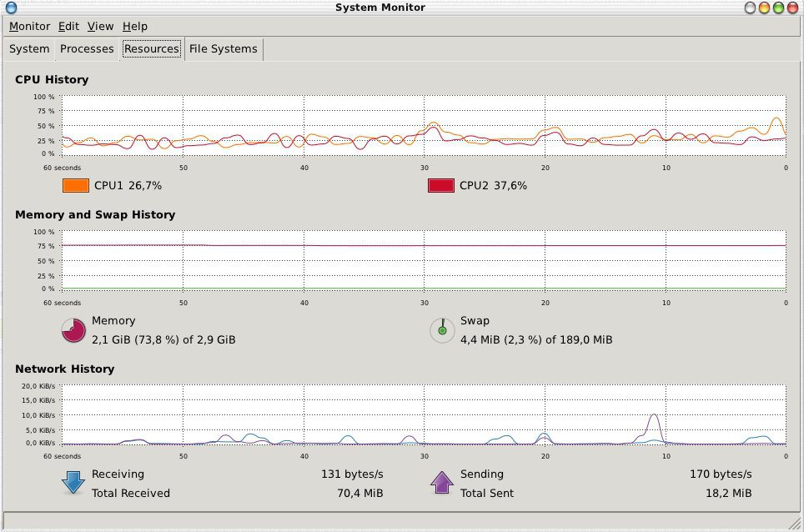Viewport: 804px width, 532px height.
Task: Select the Resources tab
Action: pos(152,48)
